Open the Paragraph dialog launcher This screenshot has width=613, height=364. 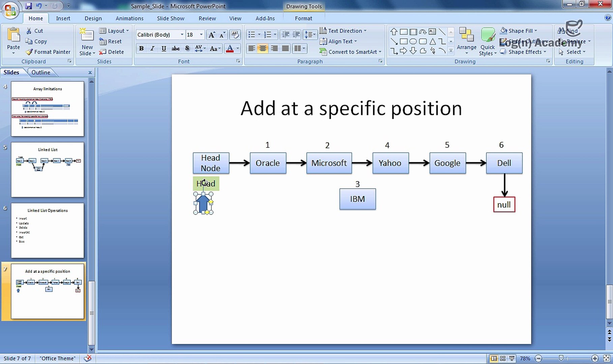[380, 61]
